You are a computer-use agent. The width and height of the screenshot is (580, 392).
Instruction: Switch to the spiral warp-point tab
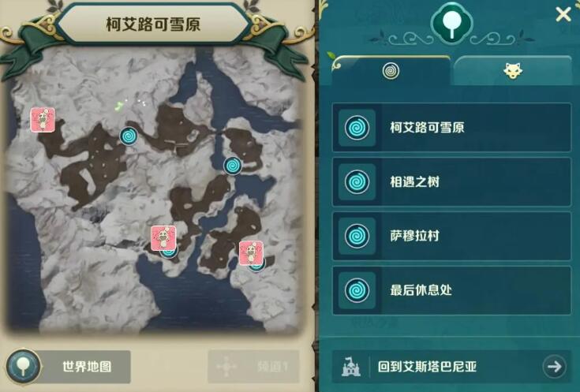pos(391,70)
